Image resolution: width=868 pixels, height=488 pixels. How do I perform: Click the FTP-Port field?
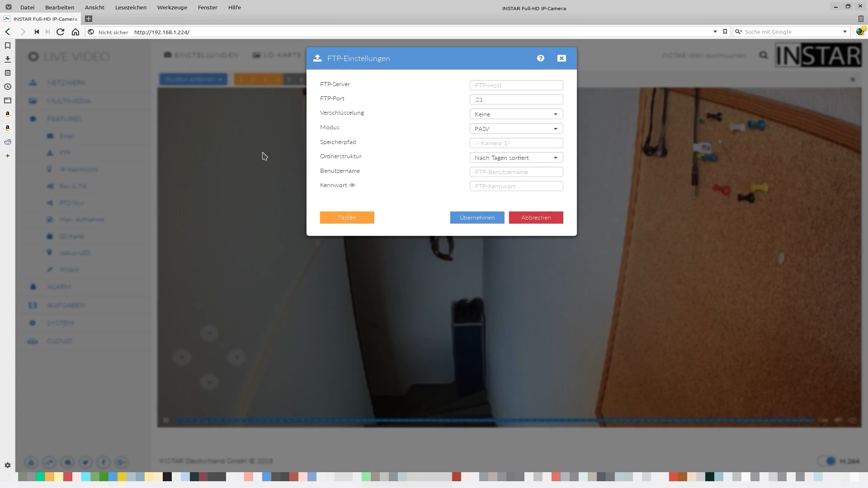click(516, 99)
